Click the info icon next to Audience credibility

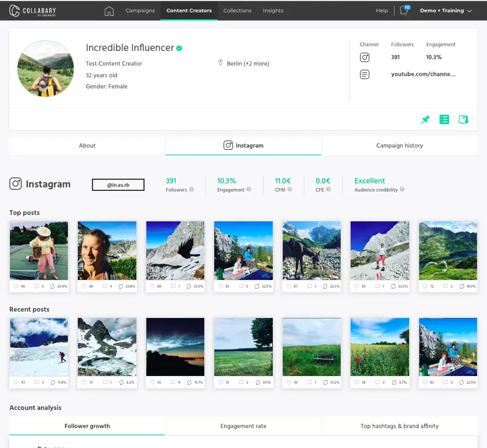pos(402,190)
